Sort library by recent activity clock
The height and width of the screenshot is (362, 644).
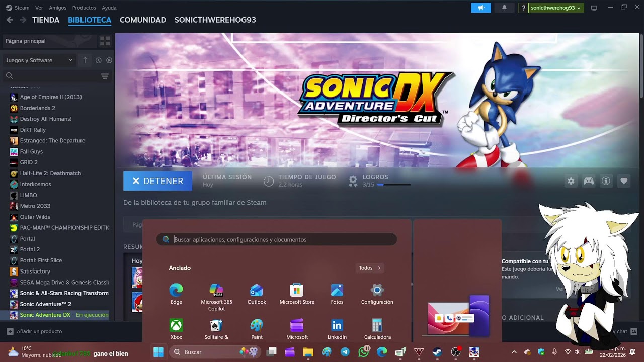[98, 60]
